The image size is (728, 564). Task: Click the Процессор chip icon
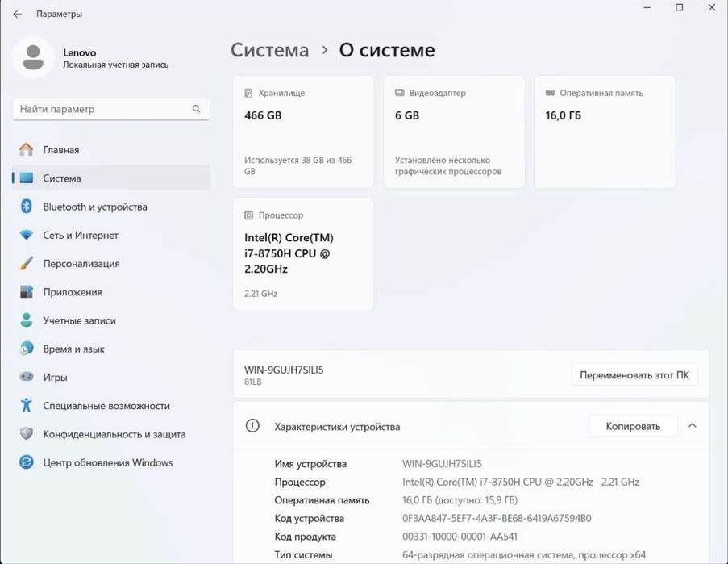[x=248, y=215]
